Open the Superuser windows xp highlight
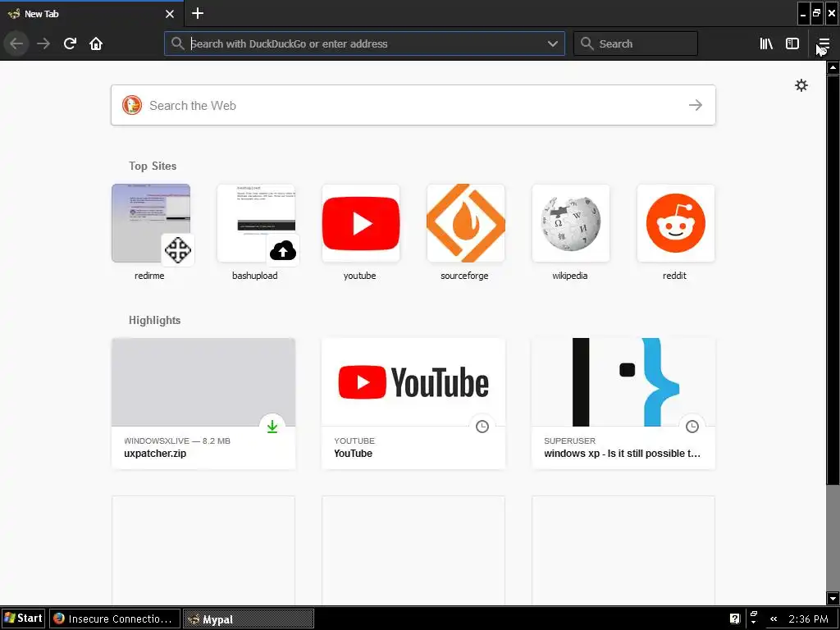840x630 pixels. [623, 404]
